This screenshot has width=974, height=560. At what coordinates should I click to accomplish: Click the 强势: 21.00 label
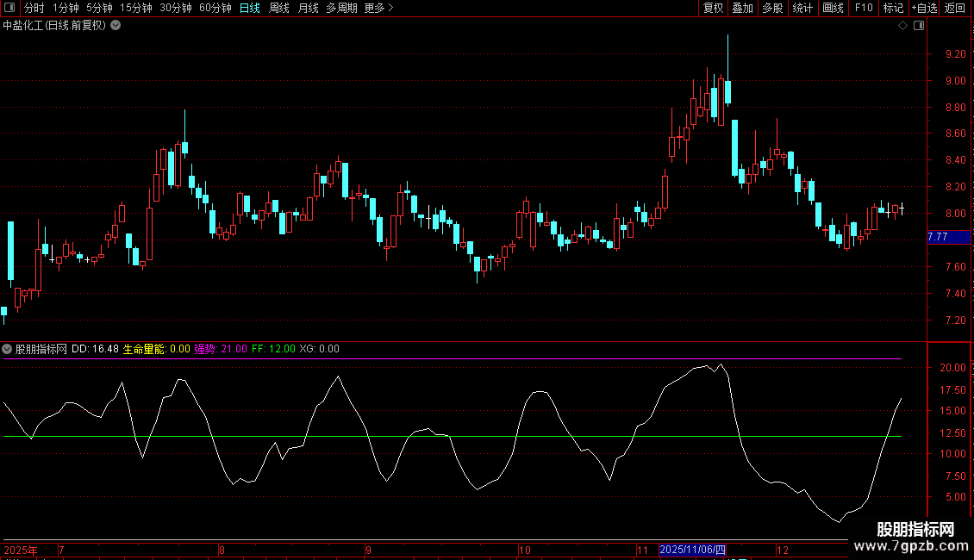pos(221,349)
